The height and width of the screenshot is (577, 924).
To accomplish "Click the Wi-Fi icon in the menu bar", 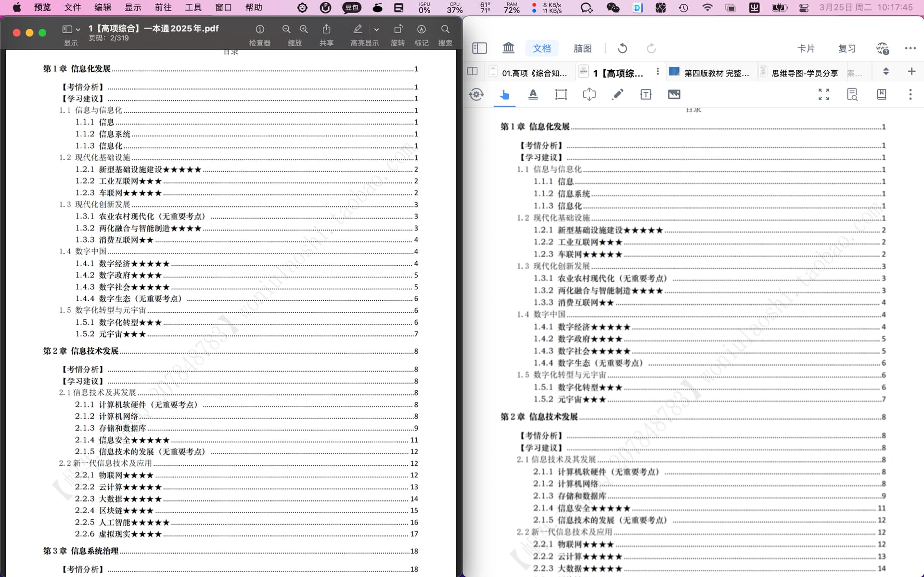I will pos(708,8).
